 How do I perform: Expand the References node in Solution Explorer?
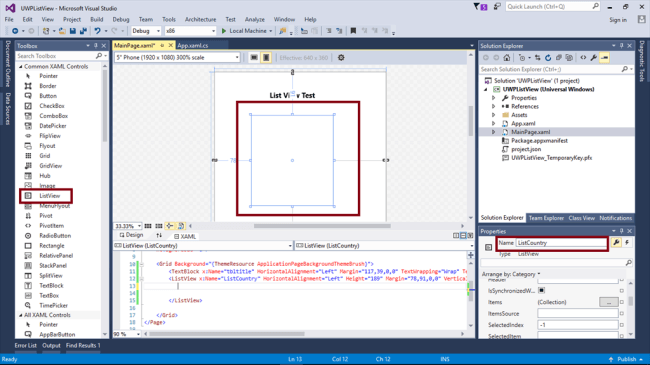point(493,107)
